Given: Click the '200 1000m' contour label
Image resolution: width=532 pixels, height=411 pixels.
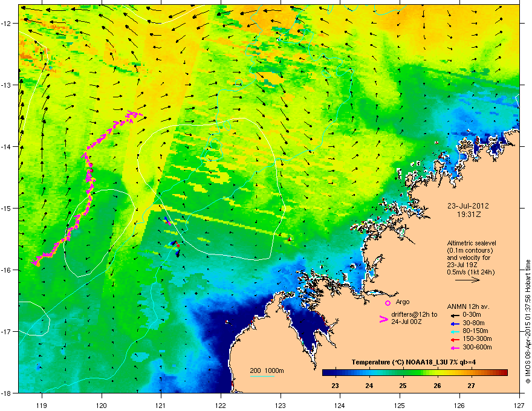Looking at the screenshot, I should click(267, 371).
